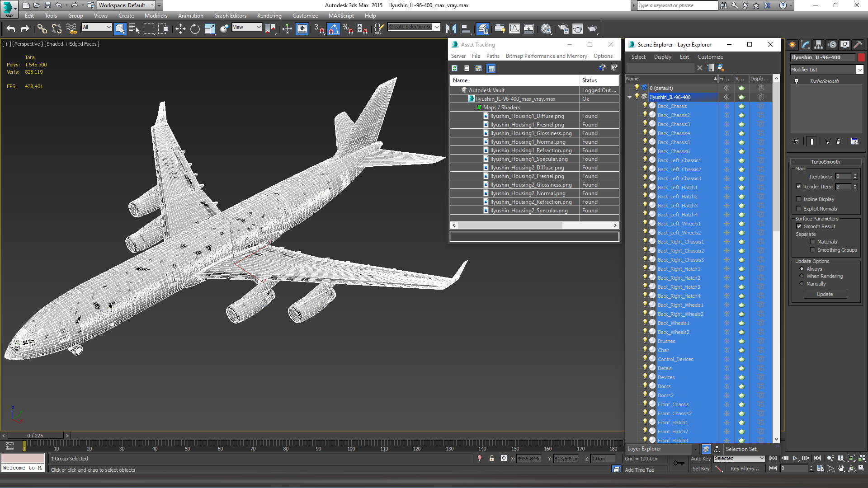
Task: Click the red object color swatch
Action: pyautogui.click(x=861, y=57)
